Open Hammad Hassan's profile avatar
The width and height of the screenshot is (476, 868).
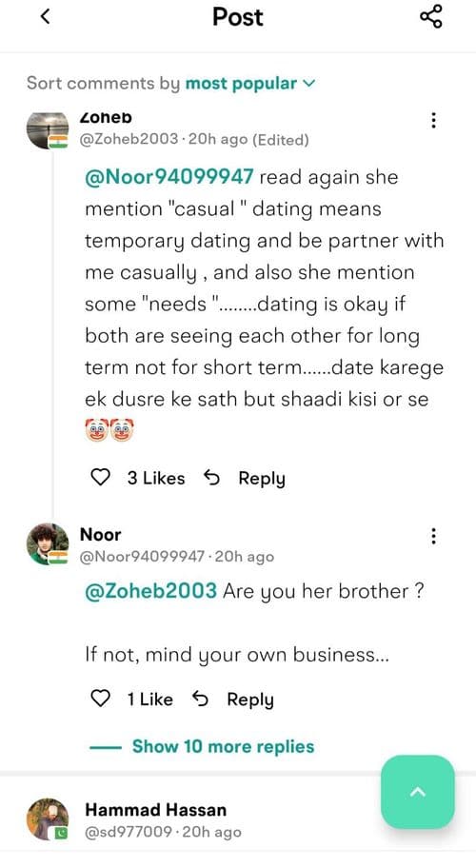[48, 819]
